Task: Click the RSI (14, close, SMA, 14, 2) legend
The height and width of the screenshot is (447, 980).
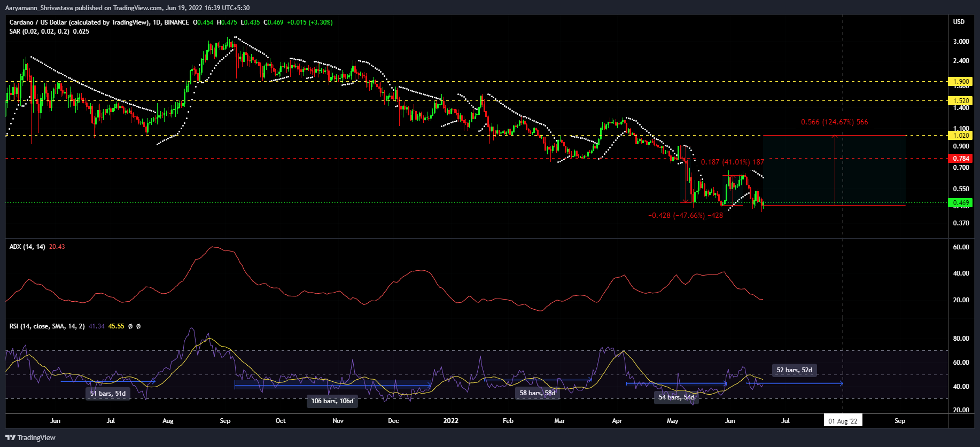Action: tap(47, 326)
